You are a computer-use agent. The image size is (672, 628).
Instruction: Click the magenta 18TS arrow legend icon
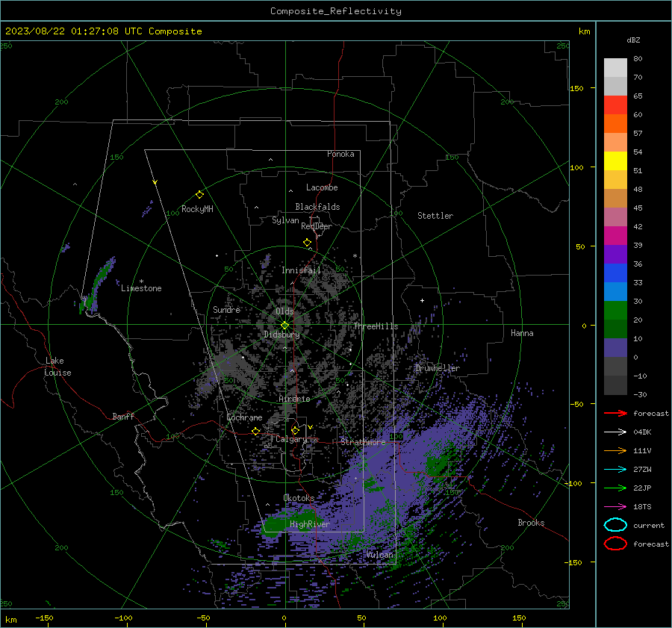pyautogui.click(x=615, y=507)
